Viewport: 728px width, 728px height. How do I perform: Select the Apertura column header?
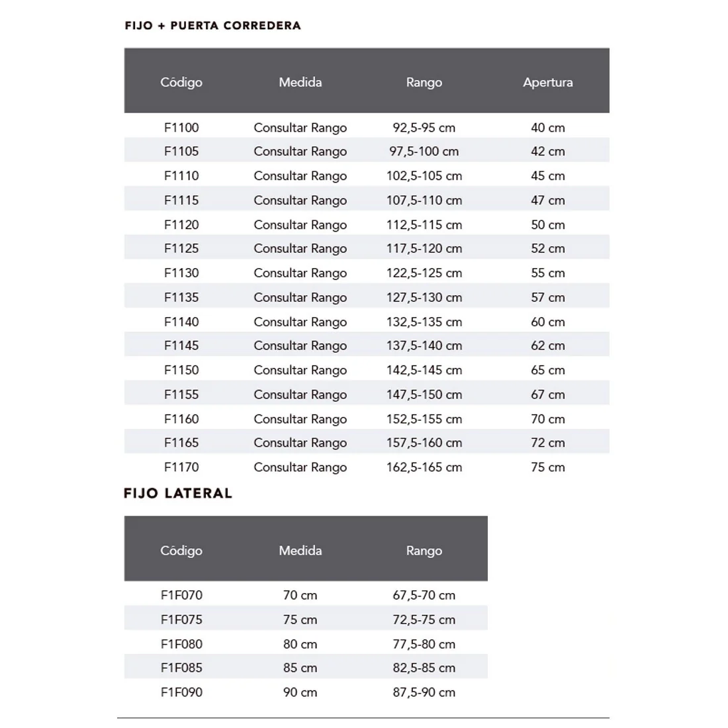click(548, 83)
